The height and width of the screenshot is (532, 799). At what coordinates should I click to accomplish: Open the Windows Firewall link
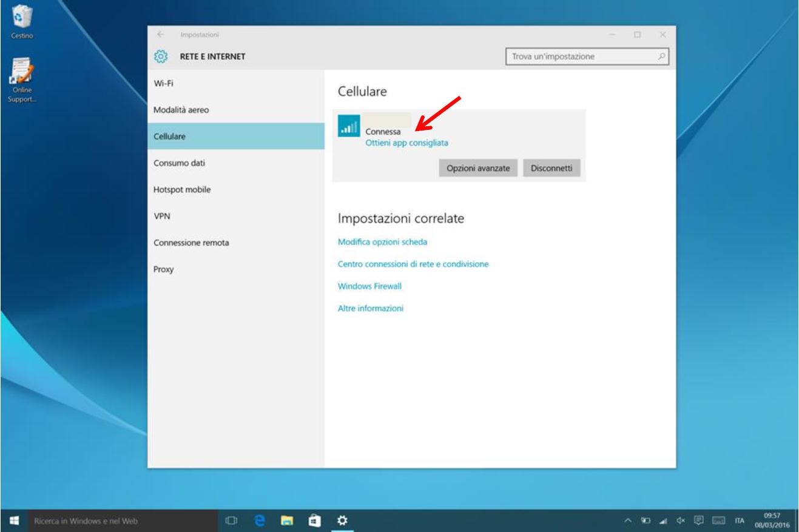369,286
